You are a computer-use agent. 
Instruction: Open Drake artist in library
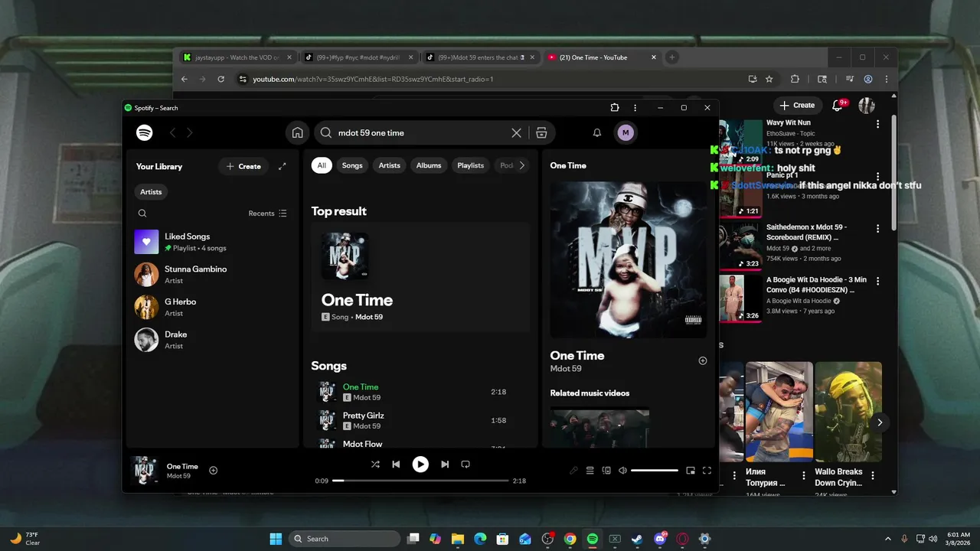pos(213,340)
